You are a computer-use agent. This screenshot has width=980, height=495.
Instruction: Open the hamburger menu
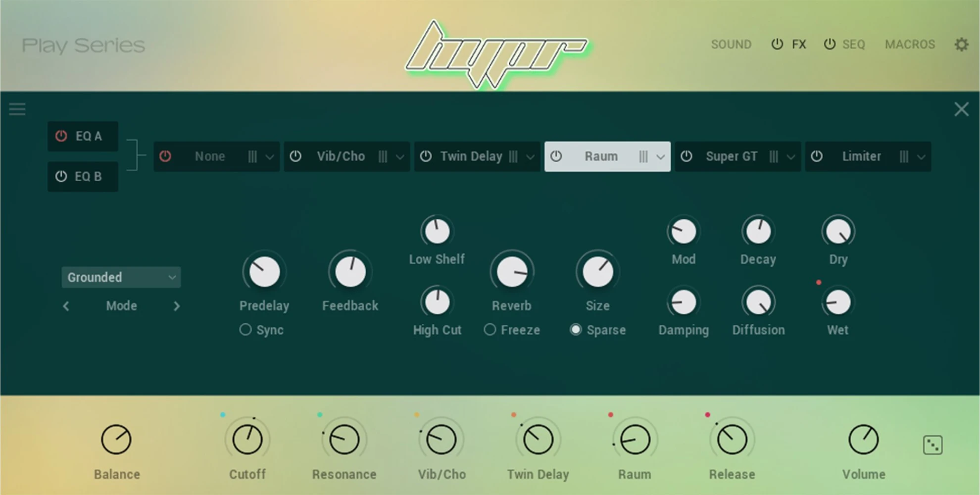click(17, 109)
